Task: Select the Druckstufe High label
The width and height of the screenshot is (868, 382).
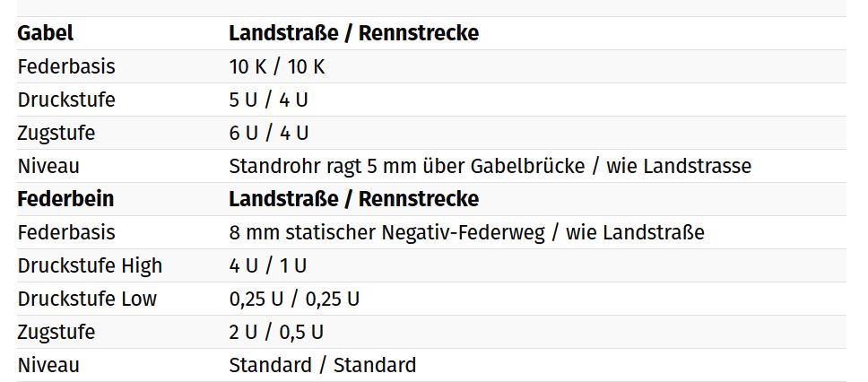Action: tap(90, 265)
